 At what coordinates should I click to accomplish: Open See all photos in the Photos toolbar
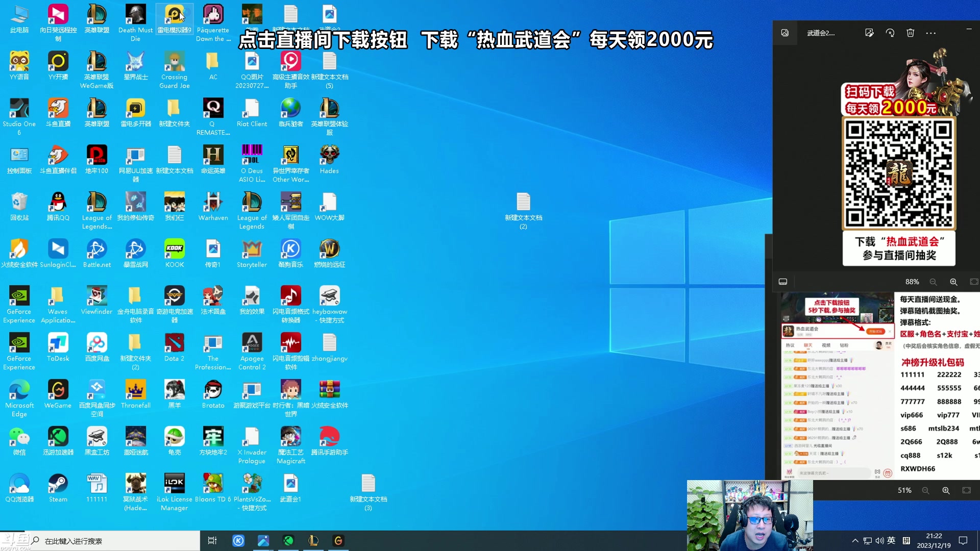coord(785,33)
